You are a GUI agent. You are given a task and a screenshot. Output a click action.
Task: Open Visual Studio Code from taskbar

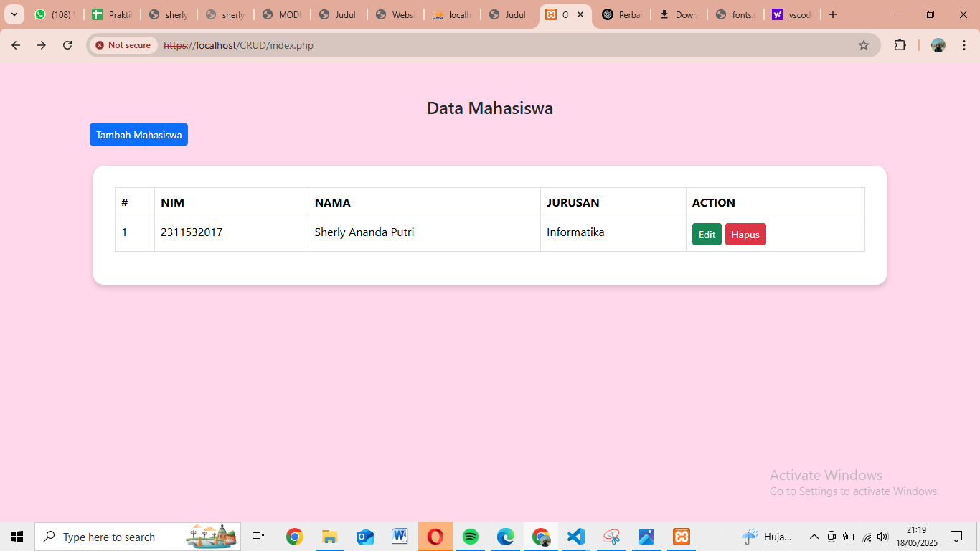pyautogui.click(x=575, y=537)
